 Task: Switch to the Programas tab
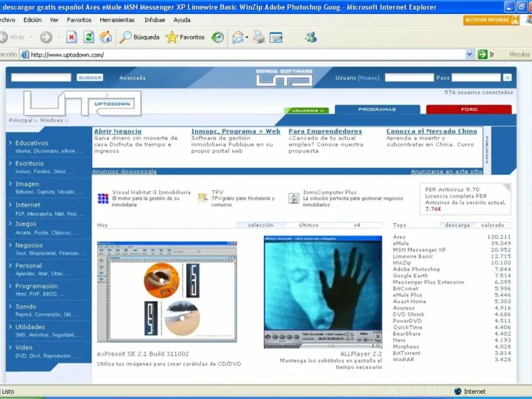377,109
